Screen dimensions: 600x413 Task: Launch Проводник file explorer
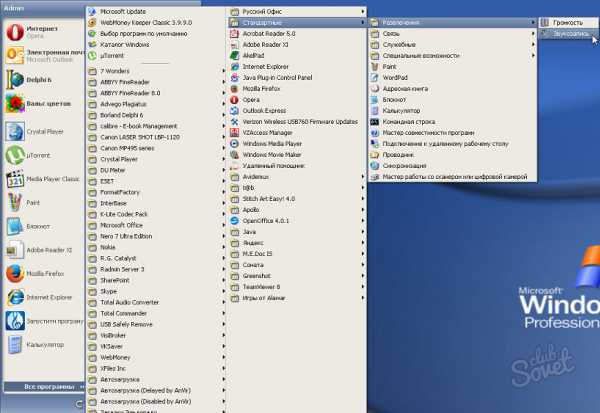tap(452, 155)
